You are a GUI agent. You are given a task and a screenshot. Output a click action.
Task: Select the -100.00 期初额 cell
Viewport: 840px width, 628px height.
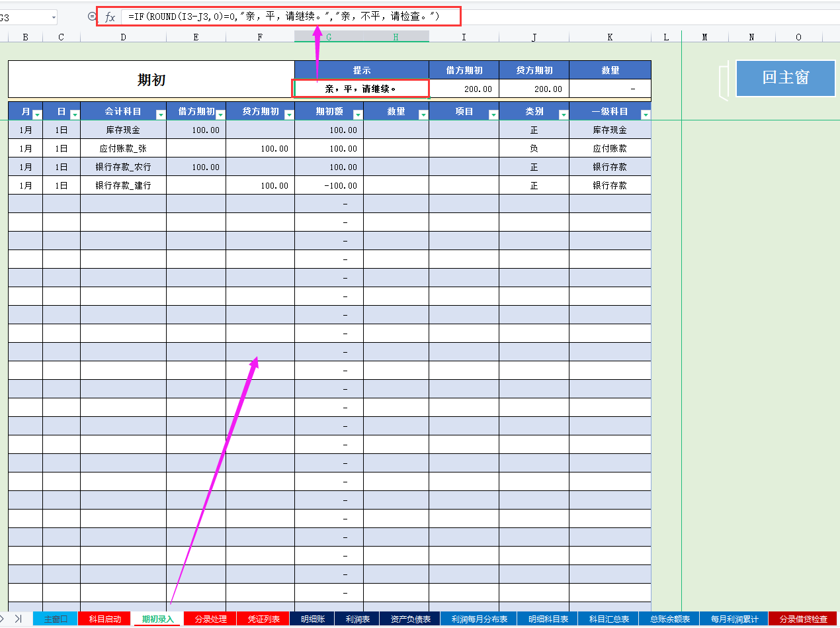[x=329, y=185]
